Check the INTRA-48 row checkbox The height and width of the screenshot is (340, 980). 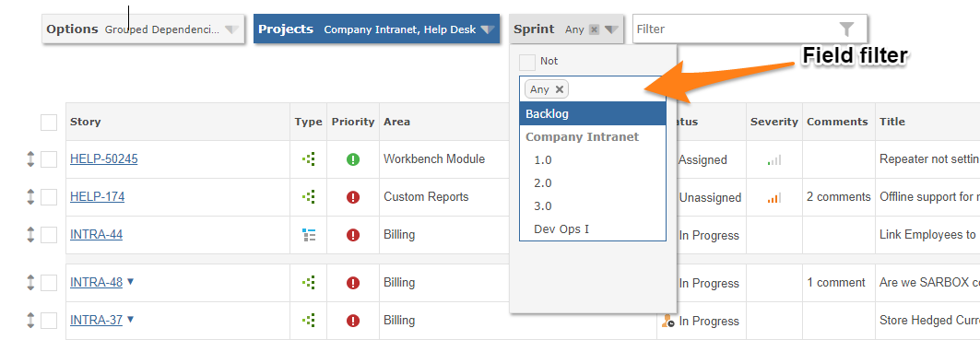pos(49,283)
